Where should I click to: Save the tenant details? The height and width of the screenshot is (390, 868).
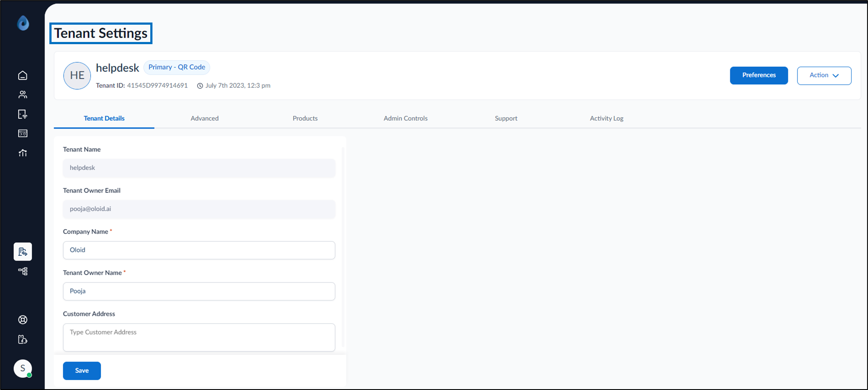click(82, 371)
